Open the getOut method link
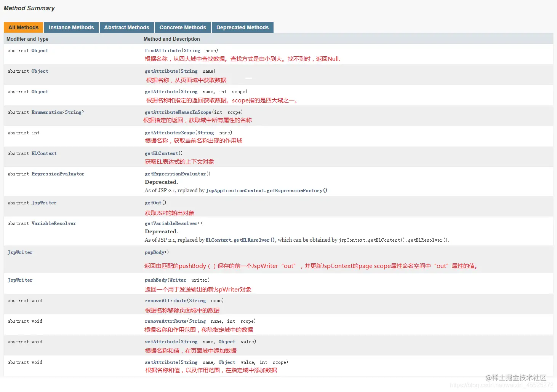This screenshot has width=557, height=392. pyautogui.click(x=153, y=203)
